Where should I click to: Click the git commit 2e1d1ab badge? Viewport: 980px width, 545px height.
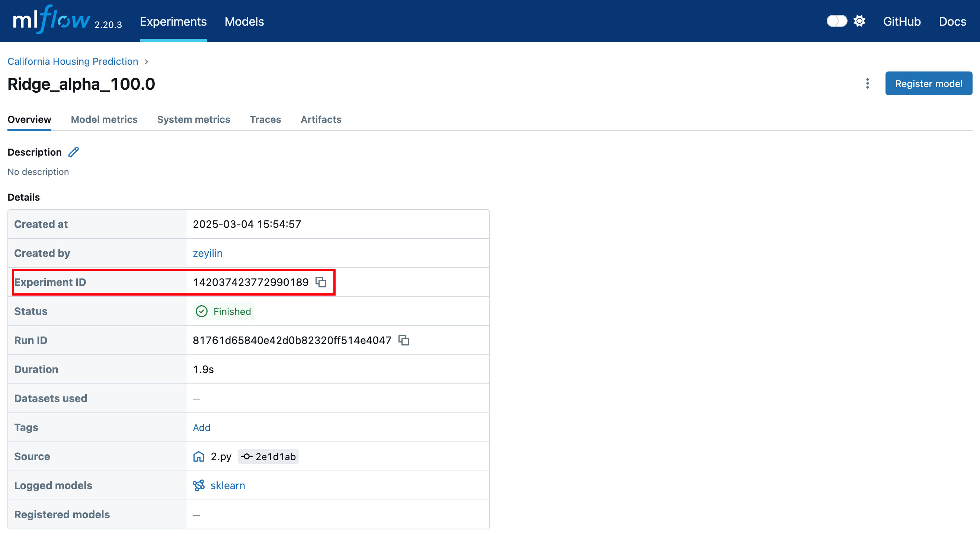coord(268,456)
